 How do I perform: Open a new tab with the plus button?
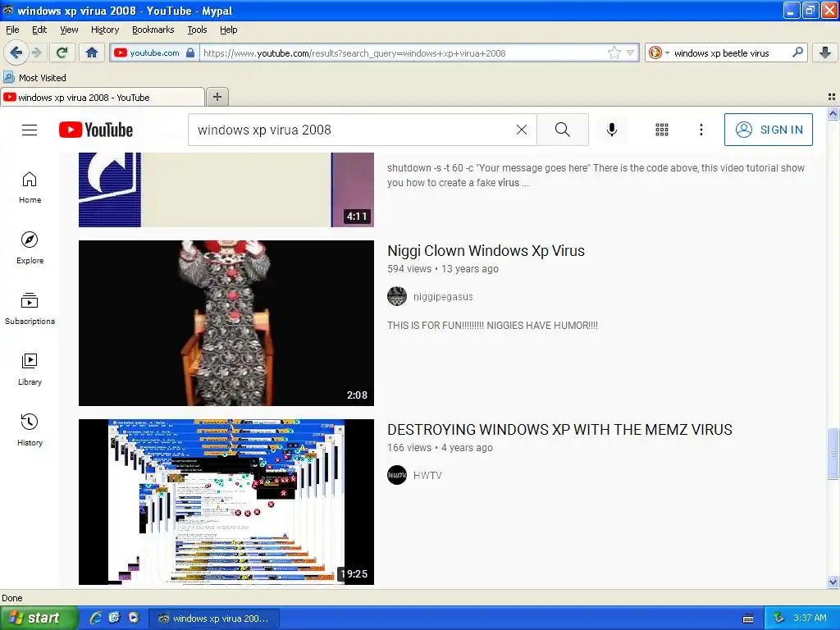[x=217, y=97]
